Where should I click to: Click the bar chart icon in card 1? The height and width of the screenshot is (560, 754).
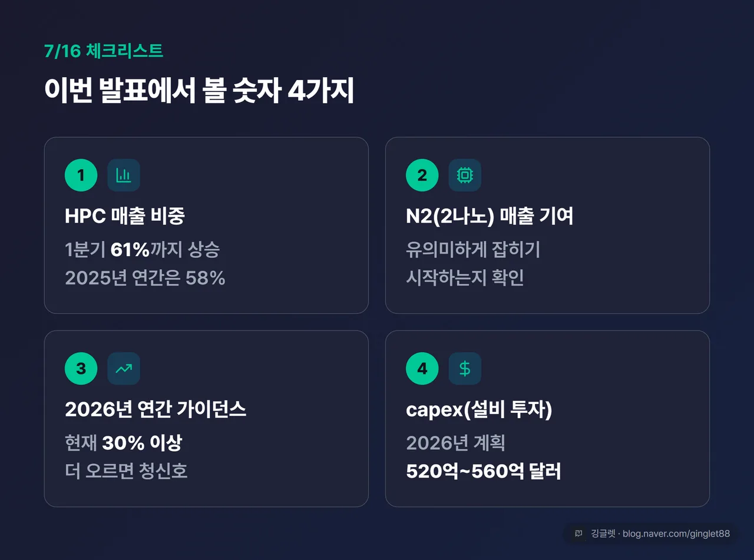pos(124,175)
